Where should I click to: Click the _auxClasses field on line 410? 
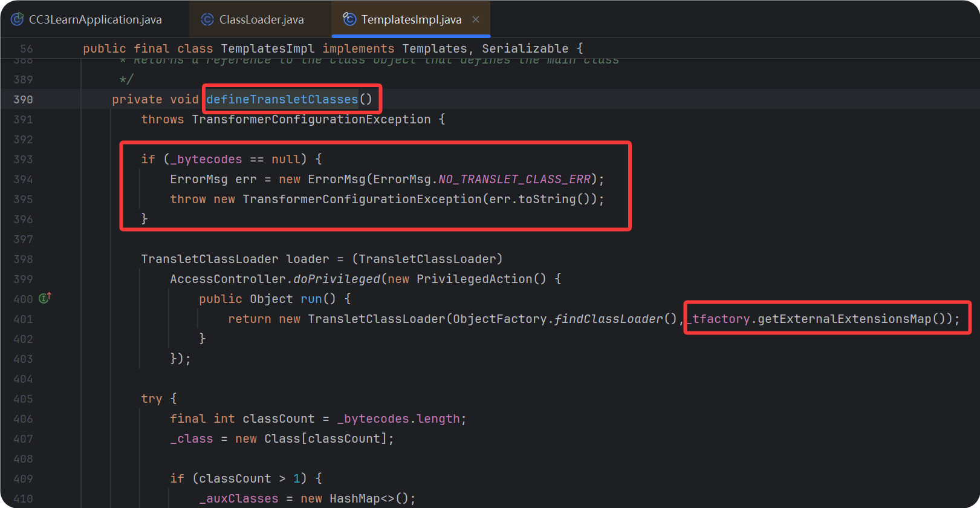239,498
